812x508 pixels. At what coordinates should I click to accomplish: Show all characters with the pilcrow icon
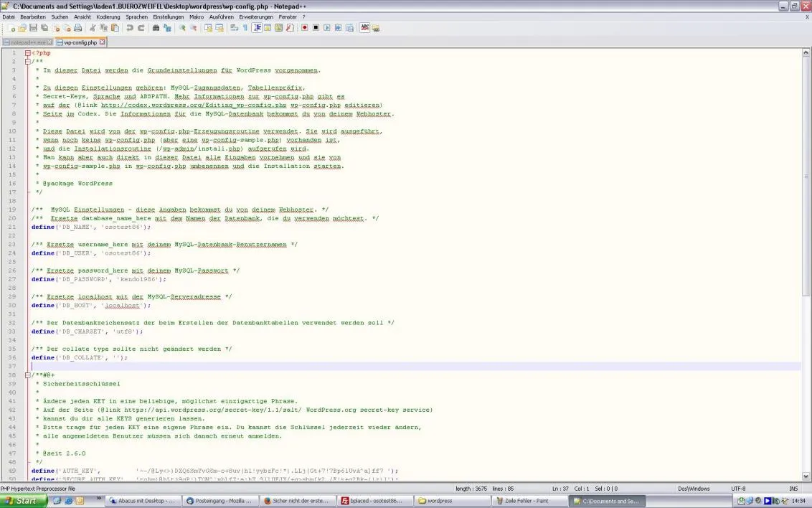[245, 27]
